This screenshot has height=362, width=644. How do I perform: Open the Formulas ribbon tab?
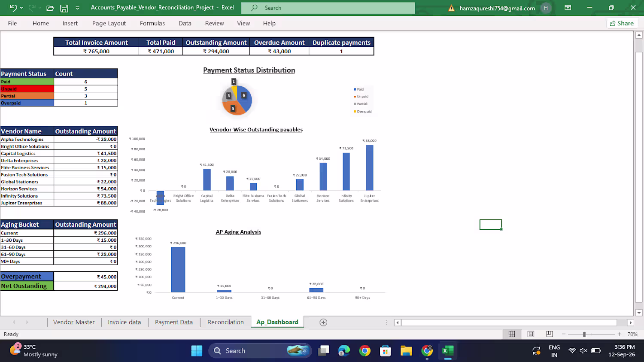(x=152, y=23)
